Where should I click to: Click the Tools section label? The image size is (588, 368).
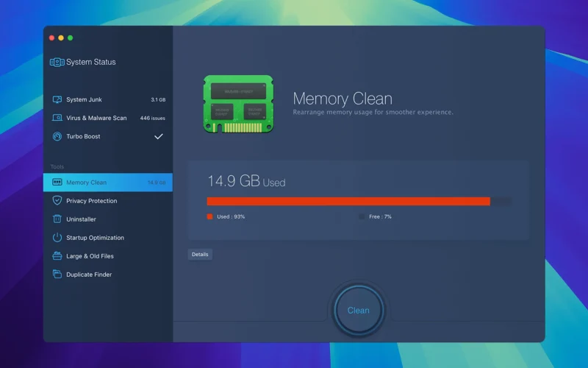[x=57, y=167]
